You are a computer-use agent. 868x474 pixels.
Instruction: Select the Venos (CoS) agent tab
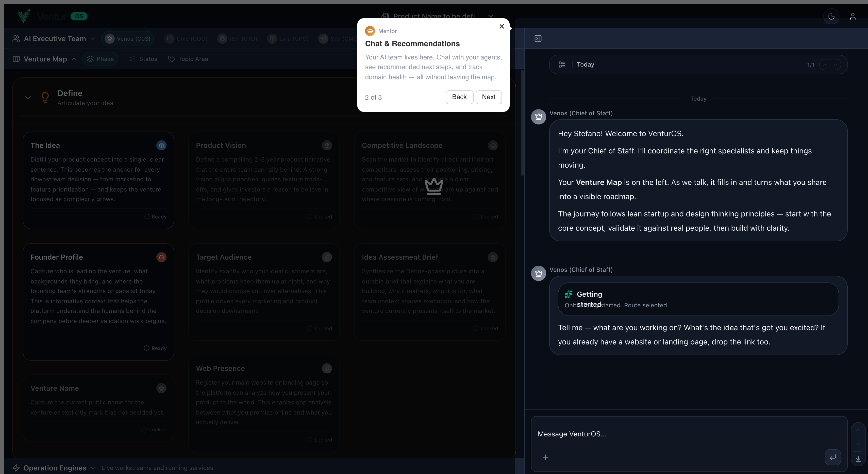point(128,39)
